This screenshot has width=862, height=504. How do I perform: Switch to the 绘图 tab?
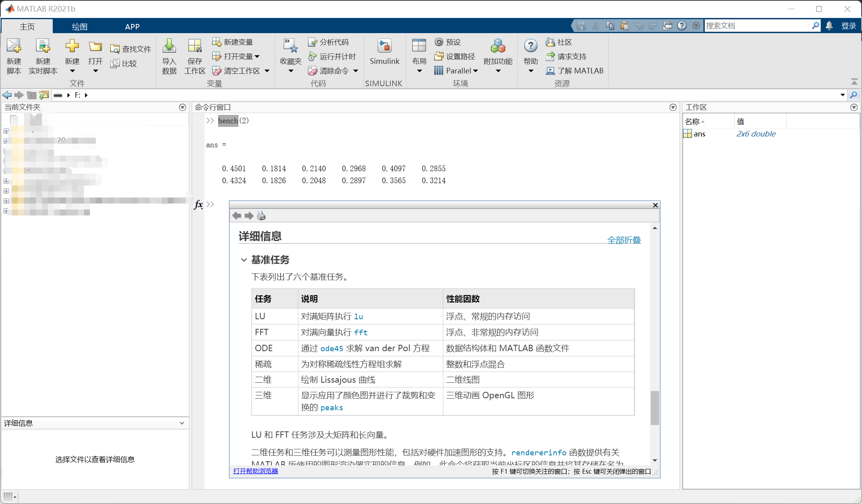coord(79,26)
